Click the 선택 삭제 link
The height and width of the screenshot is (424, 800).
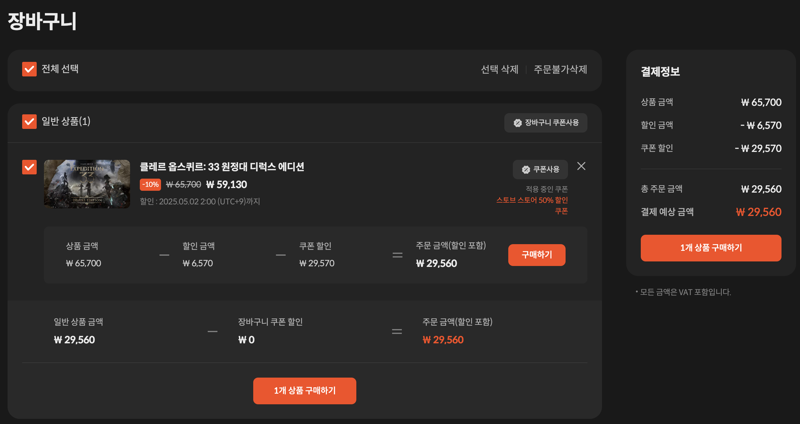[x=499, y=69]
